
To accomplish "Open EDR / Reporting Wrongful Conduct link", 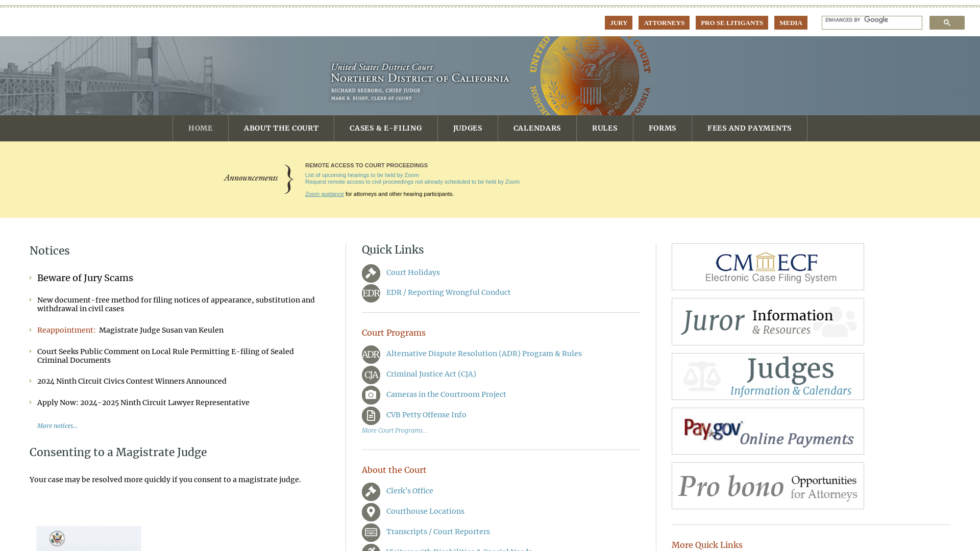I will [x=449, y=292].
